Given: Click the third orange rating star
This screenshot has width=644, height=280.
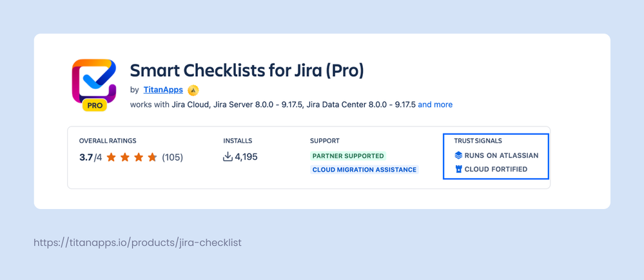Looking at the screenshot, I should tap(139, 157).
